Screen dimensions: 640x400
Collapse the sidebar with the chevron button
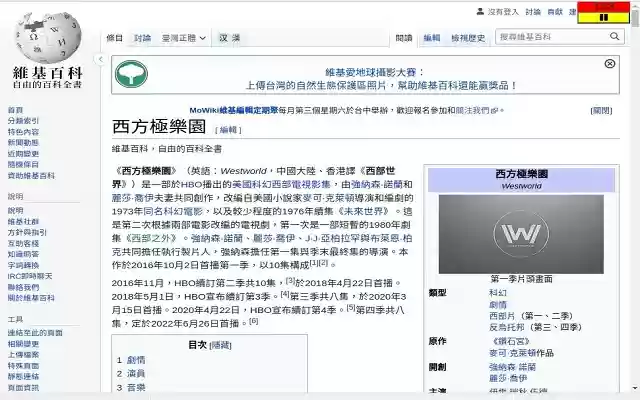point(100,60)
